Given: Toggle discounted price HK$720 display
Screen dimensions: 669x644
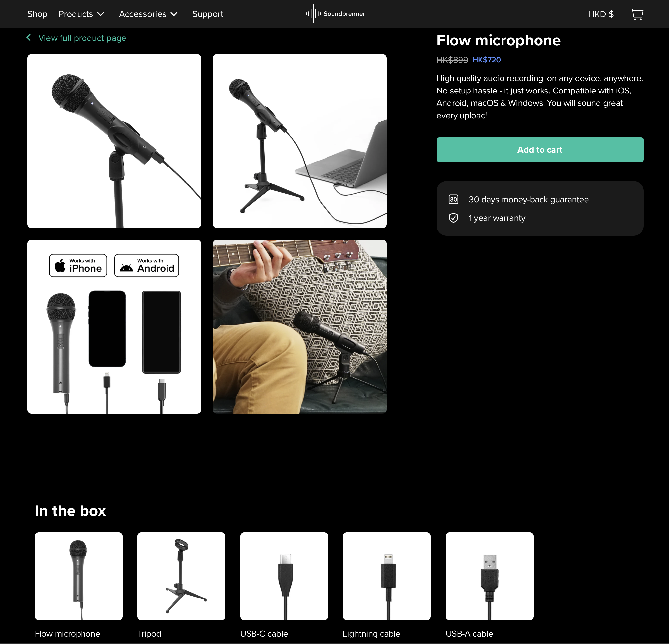Looking at the screenshot, I should (486, 60).
